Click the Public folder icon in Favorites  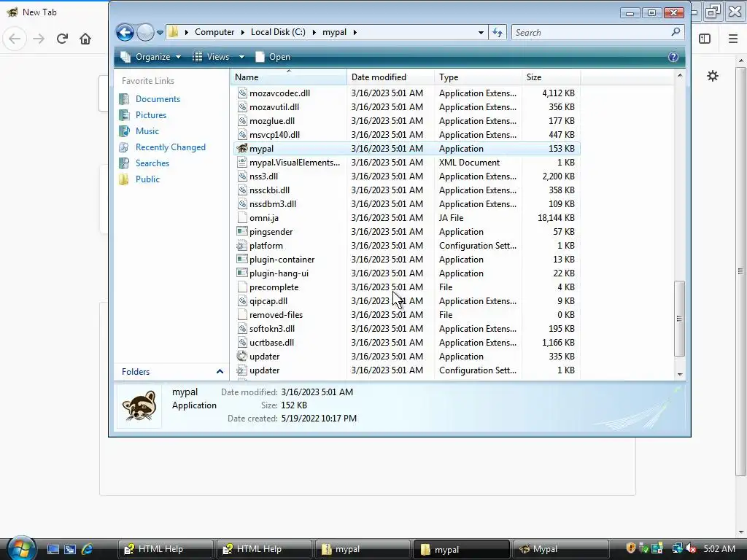tap(124, 179)
